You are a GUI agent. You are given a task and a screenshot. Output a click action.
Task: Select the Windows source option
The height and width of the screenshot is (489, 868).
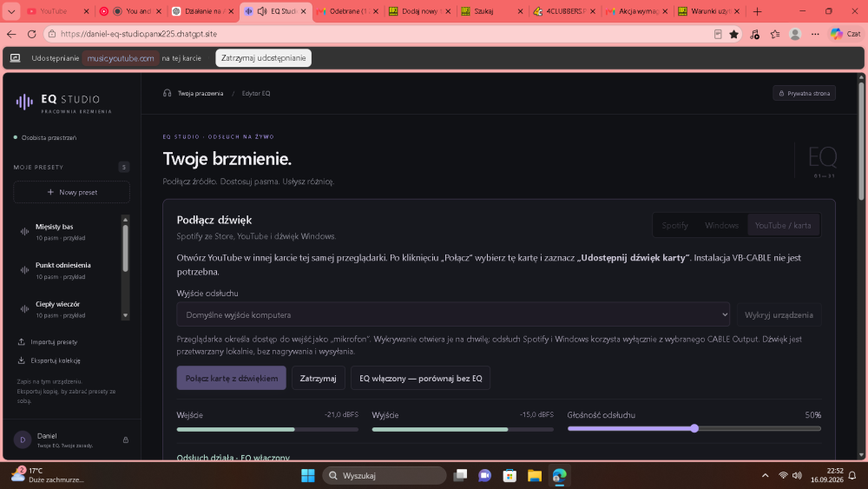pos(721,226)
